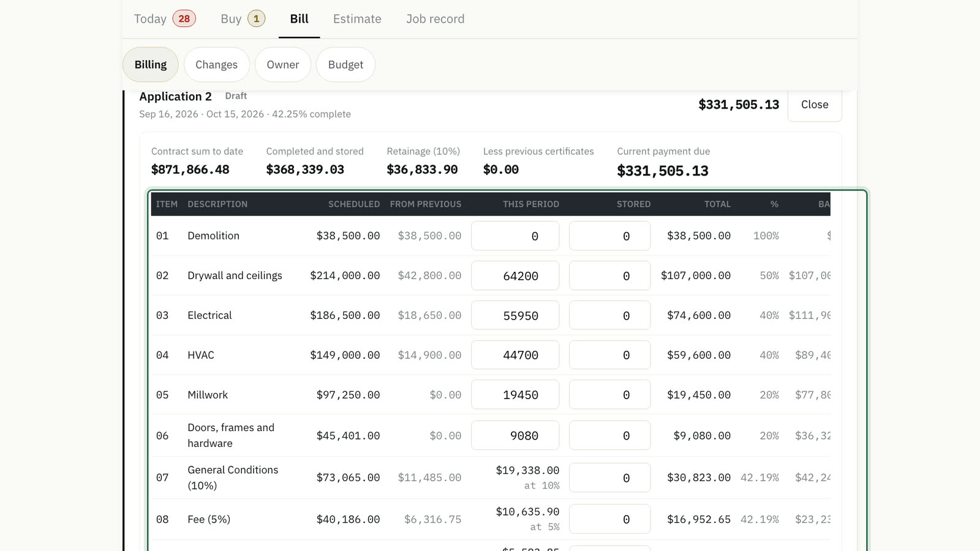Edit Demolition stored amount field

[609, 236]
